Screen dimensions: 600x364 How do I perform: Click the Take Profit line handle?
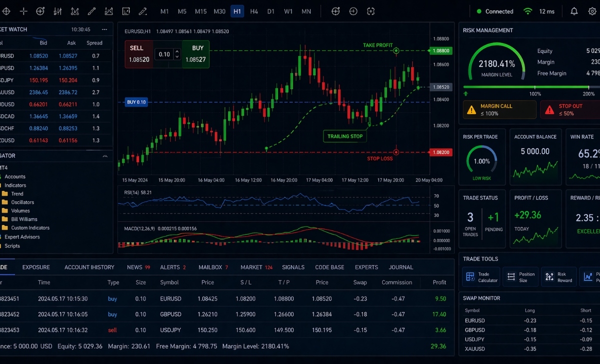(396, 50)
